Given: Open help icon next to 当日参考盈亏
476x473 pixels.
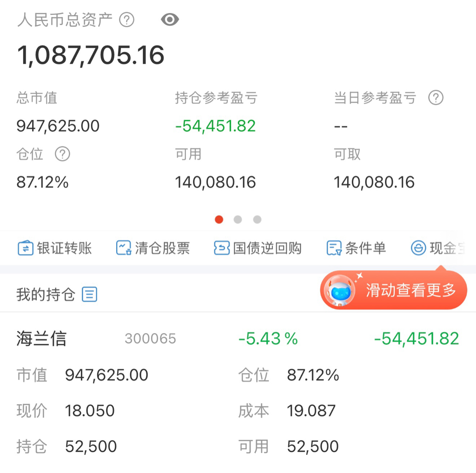Looking at the screenshot, I should point(436,98).
